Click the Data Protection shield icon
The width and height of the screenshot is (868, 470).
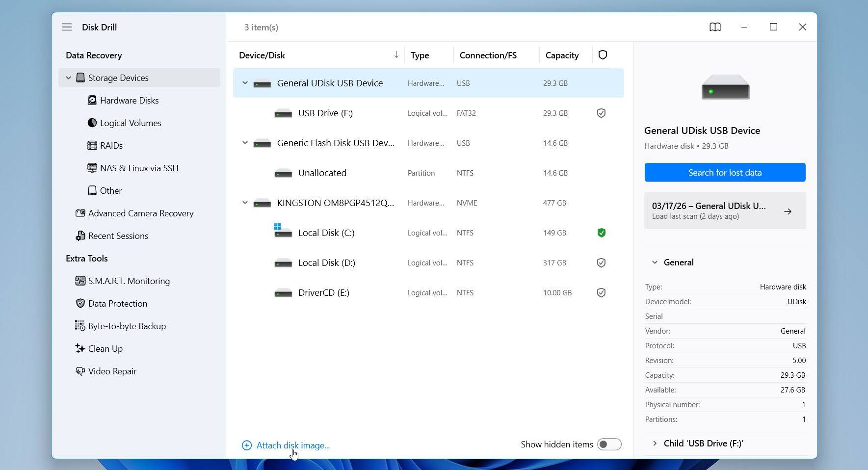pos(80,303)
